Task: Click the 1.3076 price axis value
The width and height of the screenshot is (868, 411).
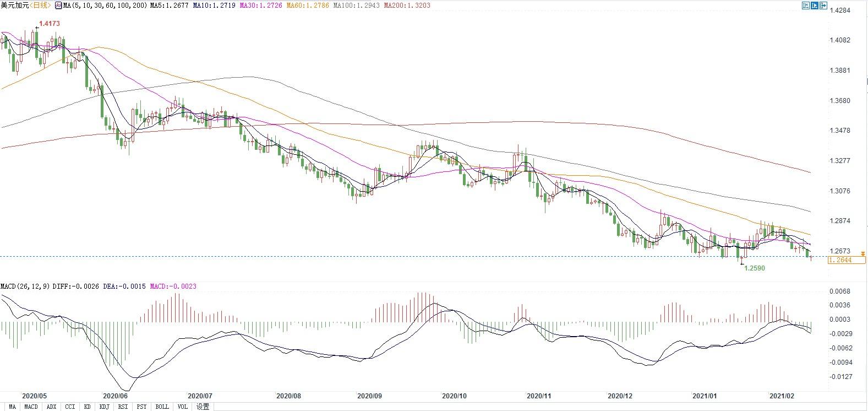Action: (840, 191)
